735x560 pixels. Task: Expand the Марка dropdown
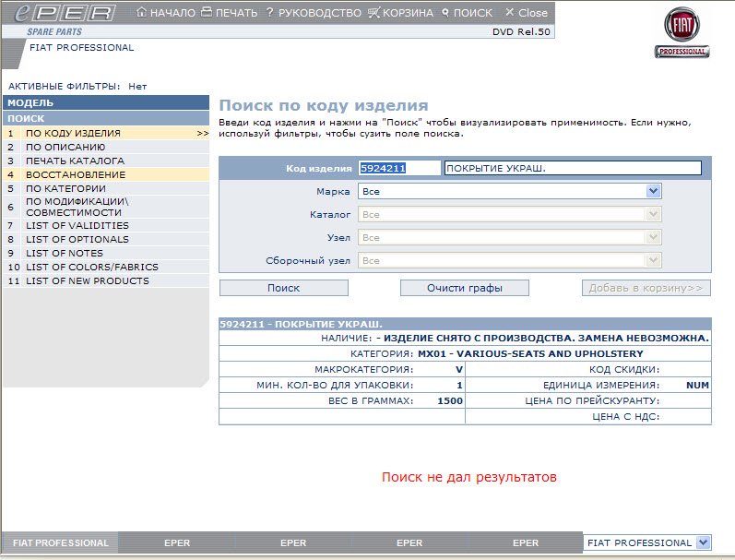point(653,191)
